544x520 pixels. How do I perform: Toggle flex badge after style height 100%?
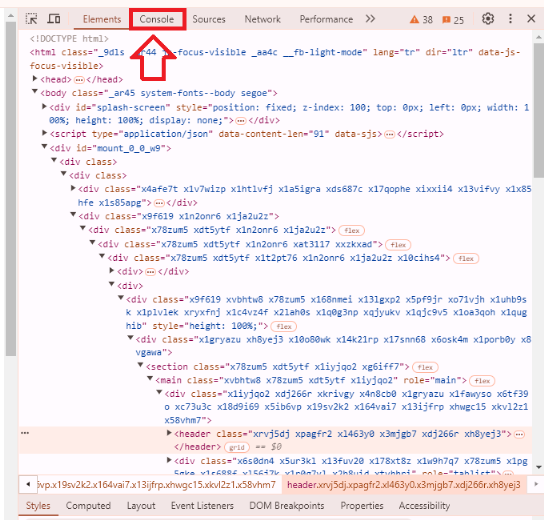click(x=284, y=327)
